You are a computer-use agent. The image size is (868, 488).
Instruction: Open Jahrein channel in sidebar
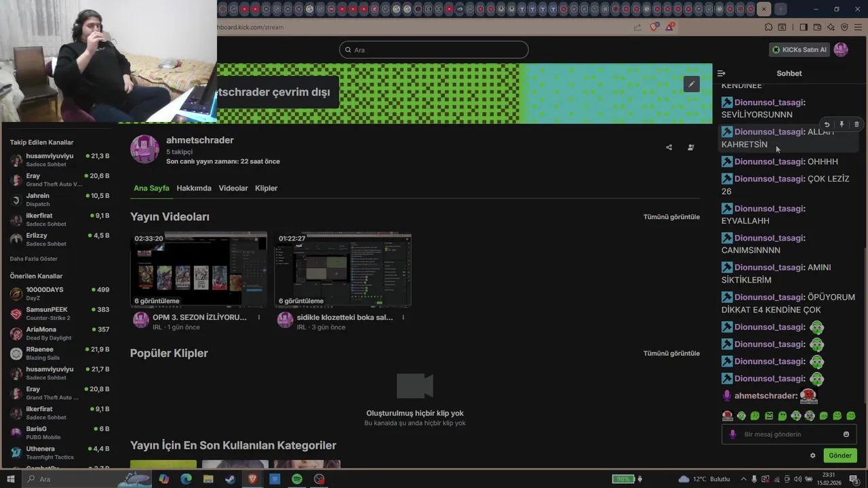pos(60,199)
